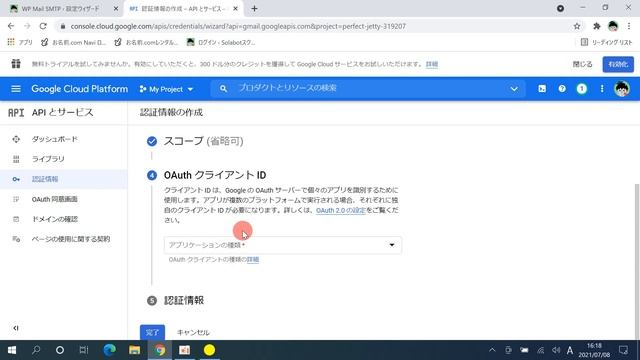Dismiss the trial banner with 閉じる
640x360 pixels.
(582, 64)
